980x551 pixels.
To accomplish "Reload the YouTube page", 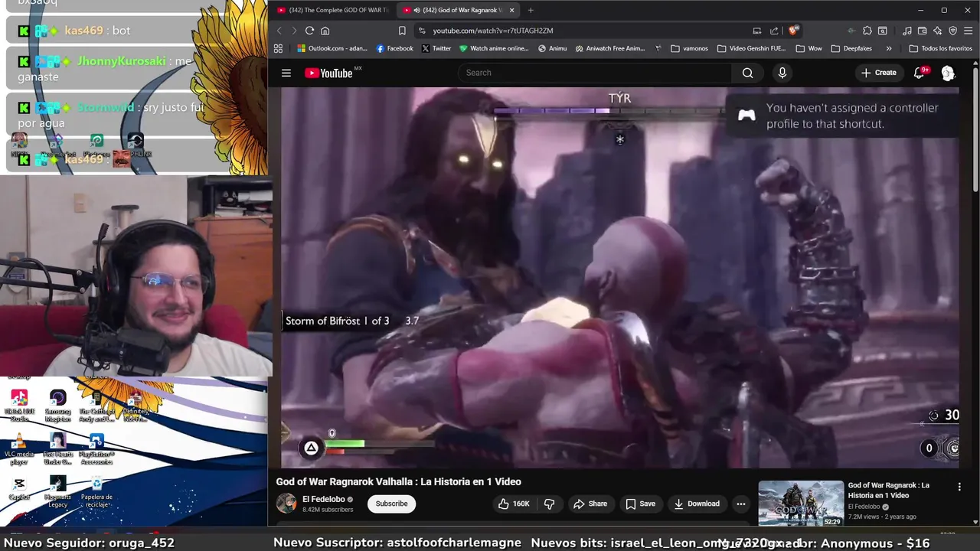I will 309,31.
